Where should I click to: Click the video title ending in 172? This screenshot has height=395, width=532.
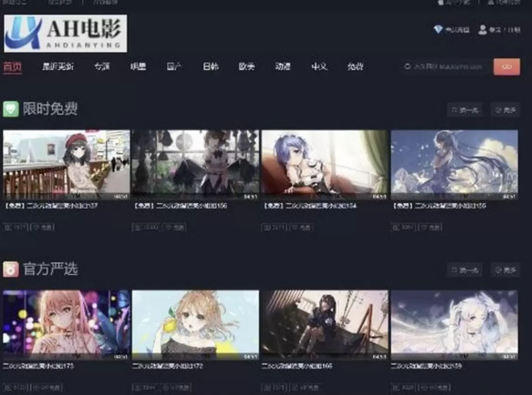(168, 366)
